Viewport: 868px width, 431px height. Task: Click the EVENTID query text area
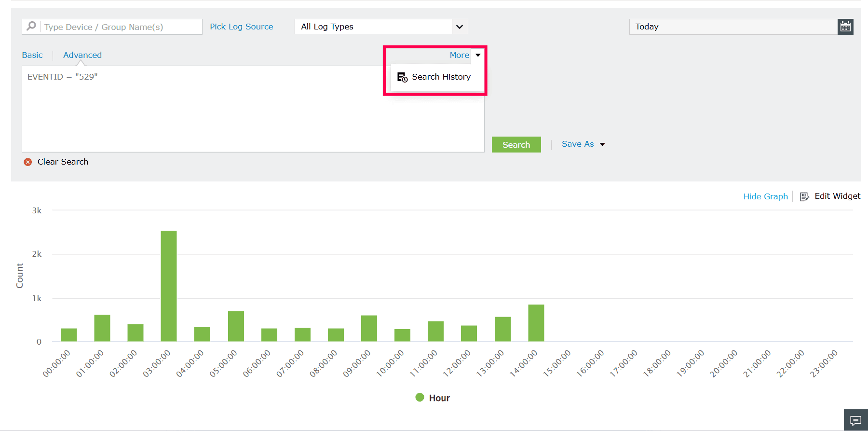click(x=253, y=109)
